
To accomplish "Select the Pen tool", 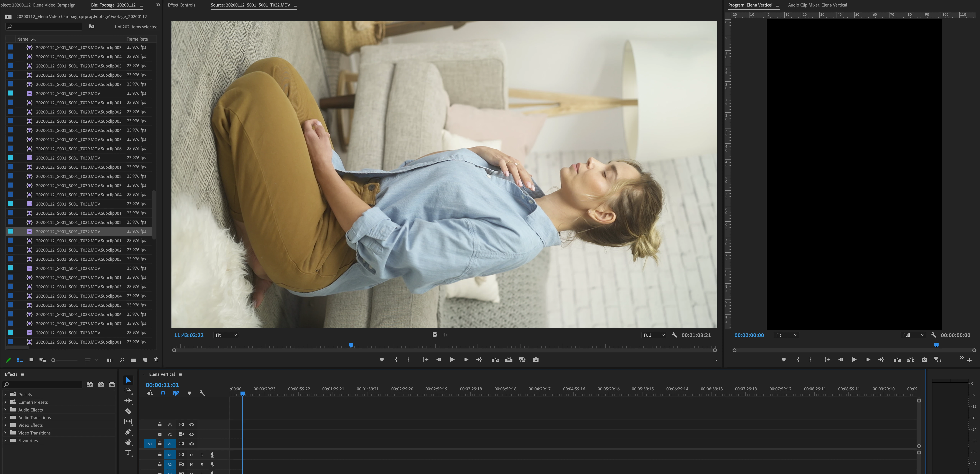I will click(128, 432).
